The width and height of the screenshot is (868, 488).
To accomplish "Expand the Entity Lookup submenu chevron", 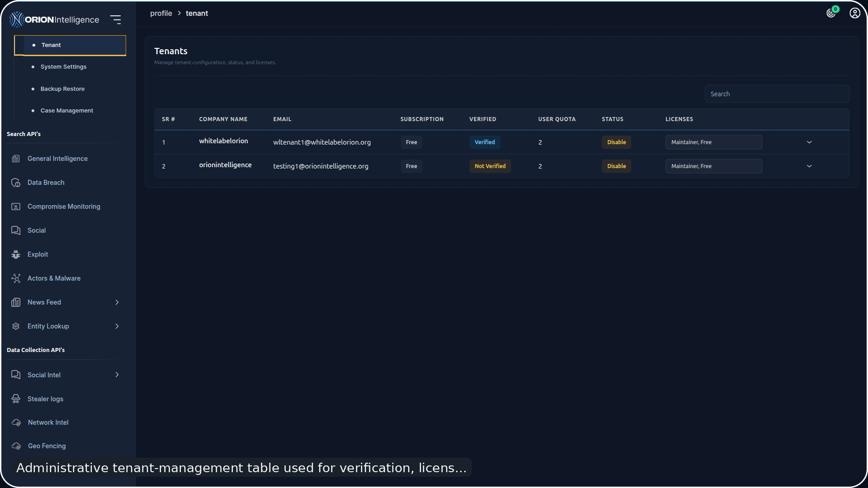I will pos(117,326).
